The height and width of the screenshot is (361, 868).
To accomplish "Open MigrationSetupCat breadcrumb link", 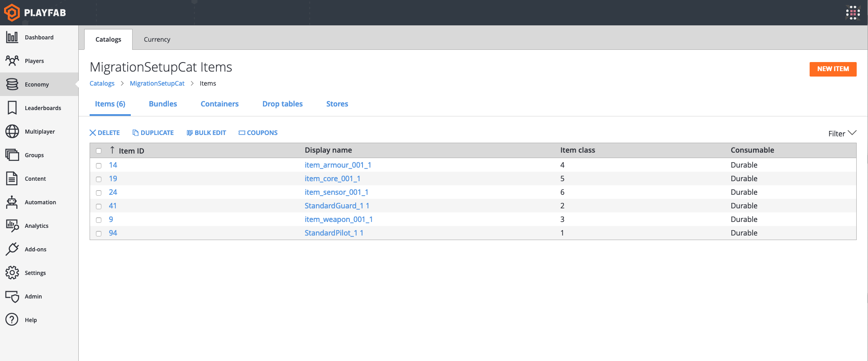I will [157, 83].
